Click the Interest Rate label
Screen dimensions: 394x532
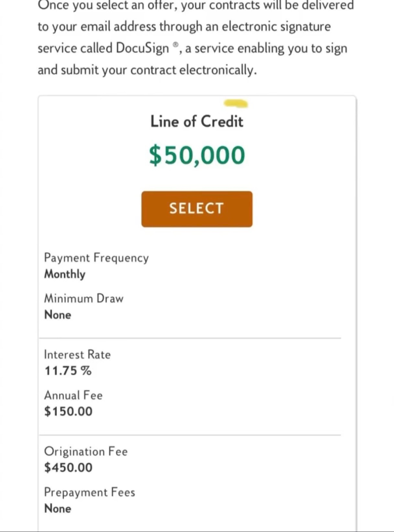tap(77, 355)
